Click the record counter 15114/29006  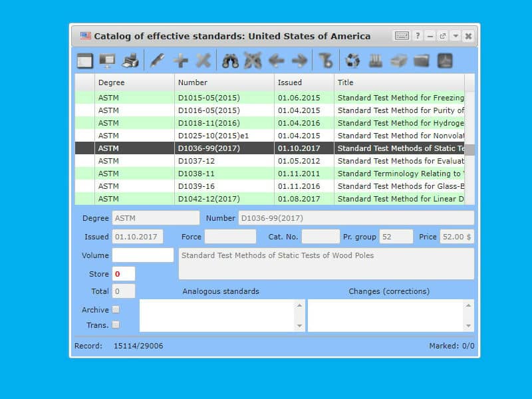coord(138,346)
